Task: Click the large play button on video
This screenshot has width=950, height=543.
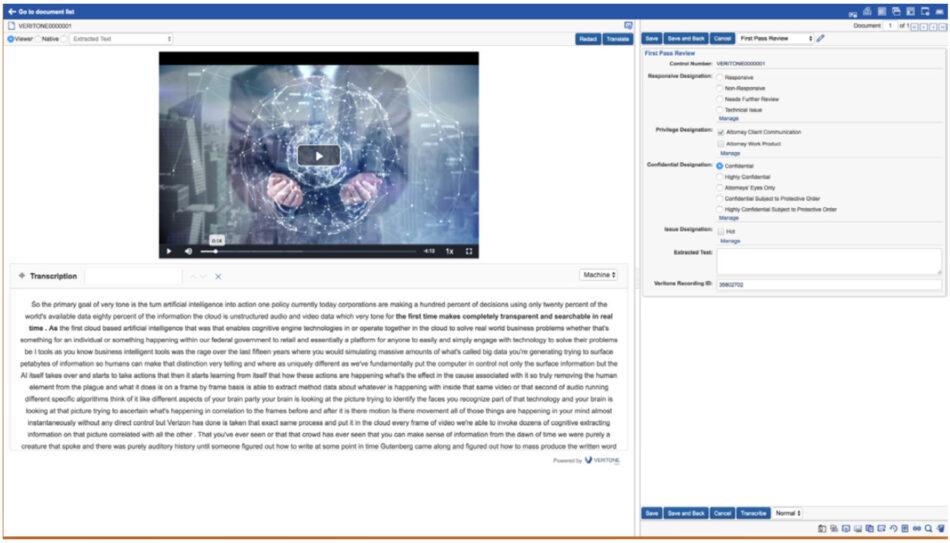Action: 318,155
